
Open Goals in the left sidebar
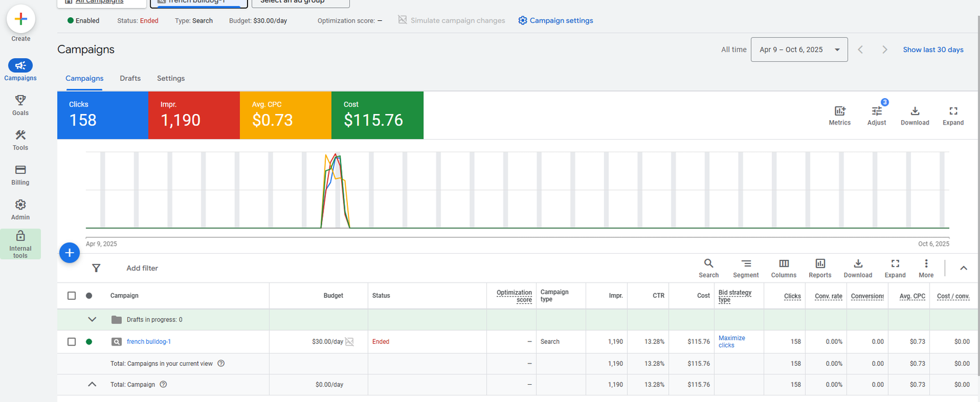tap(20, 100)
